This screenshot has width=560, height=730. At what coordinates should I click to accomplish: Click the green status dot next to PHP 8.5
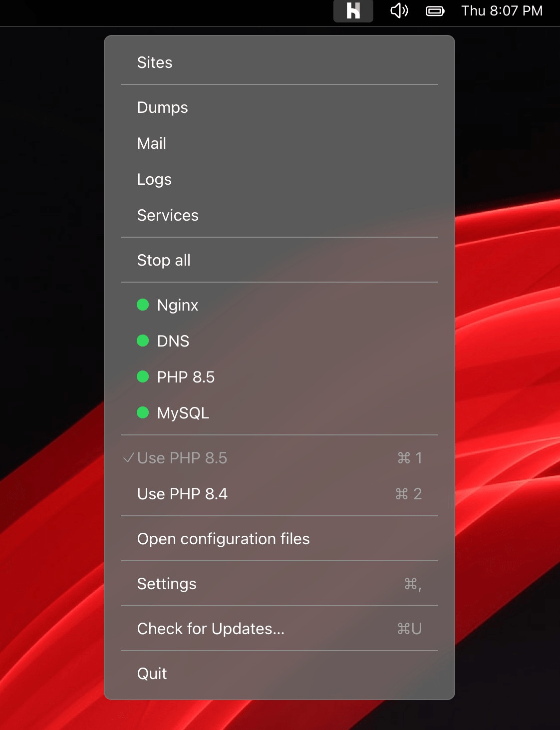[143, 376]
